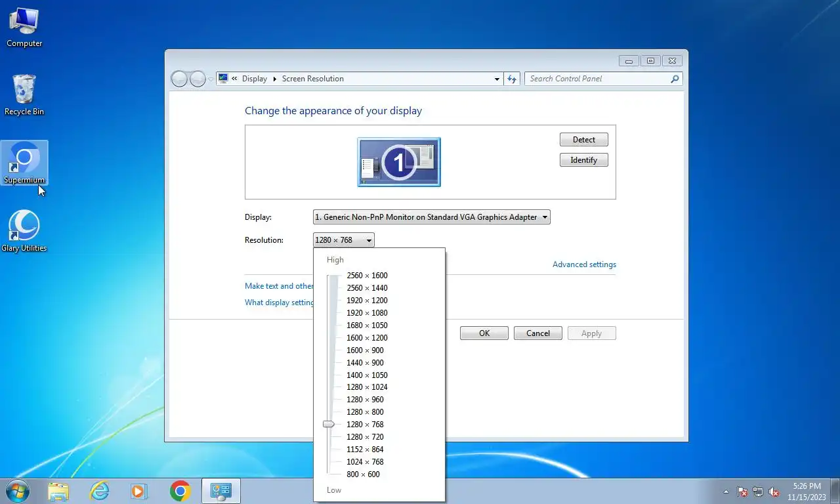Expand the breadcrumb double-chevron root
Screen dimensions: 840x504
(x=234, y=79)
